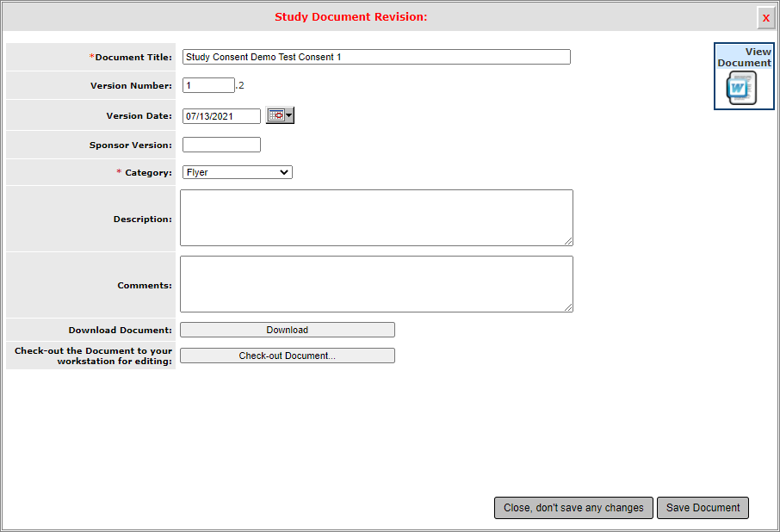
Task: Click the ".2" minor version text
Action: [240, 85]
